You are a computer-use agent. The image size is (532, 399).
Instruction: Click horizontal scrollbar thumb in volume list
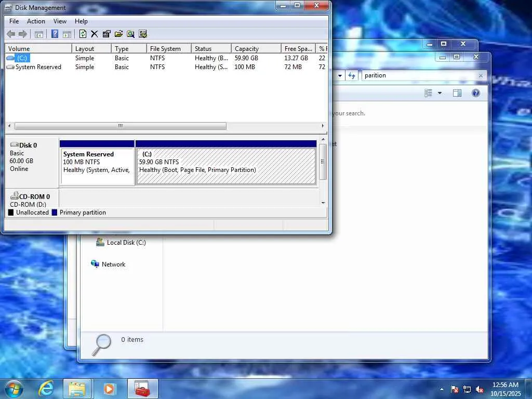click(121, 126)
